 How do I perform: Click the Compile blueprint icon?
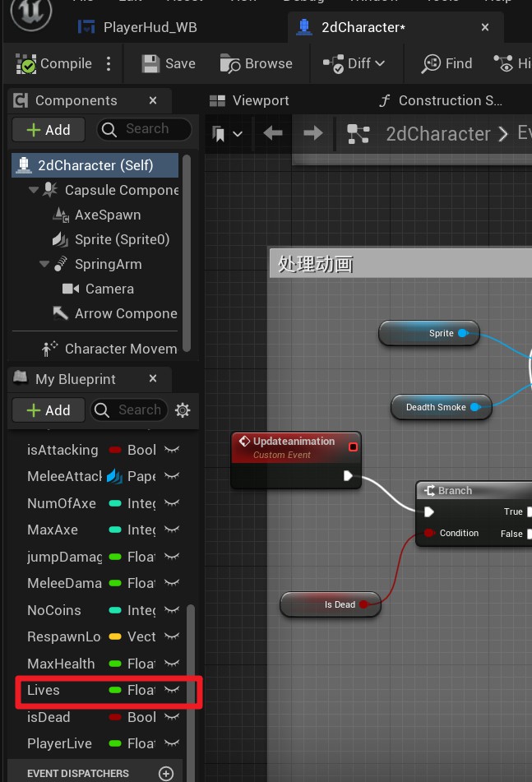[27, 64]
